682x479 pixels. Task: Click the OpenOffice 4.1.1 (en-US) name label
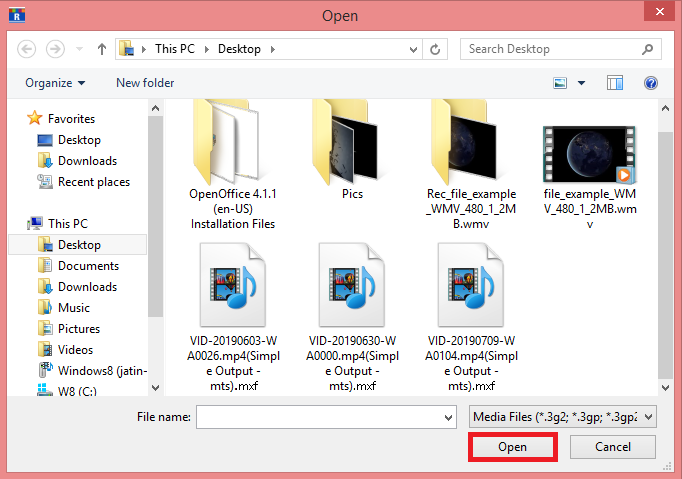(233, 209)
